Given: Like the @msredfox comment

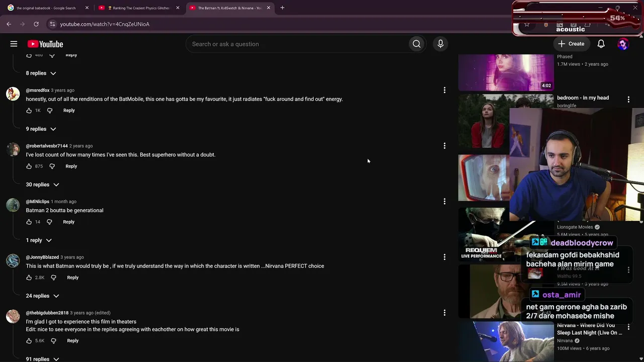Looking at the screenshot, I should click(x=29, y=111).
